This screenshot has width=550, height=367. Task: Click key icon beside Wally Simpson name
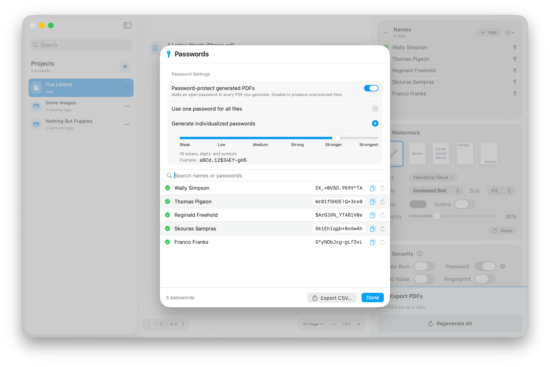[x=515, y=47]
